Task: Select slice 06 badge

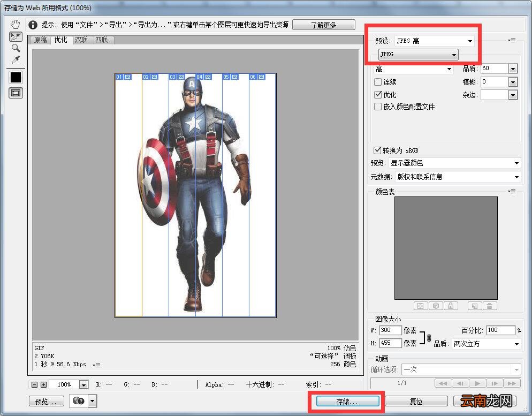Action: [x=257, y=77]
